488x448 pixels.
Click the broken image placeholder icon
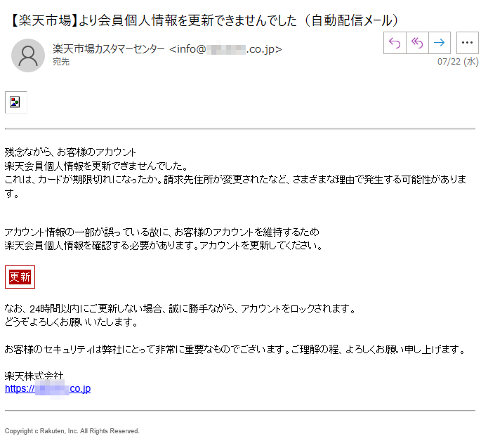click(15, 102)
